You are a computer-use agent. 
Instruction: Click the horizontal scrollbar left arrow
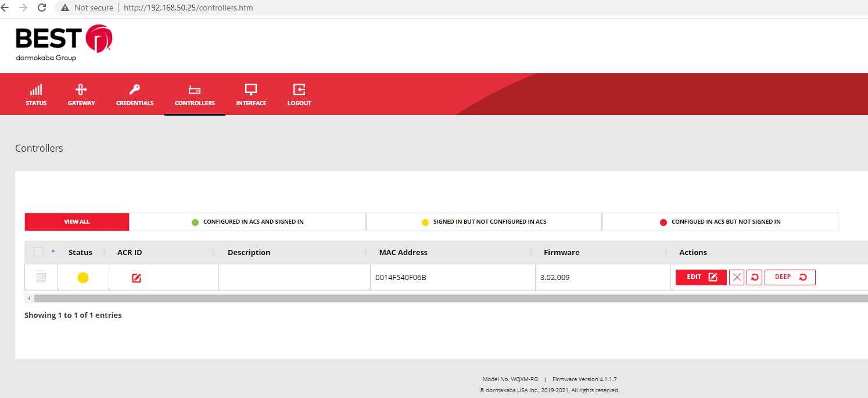click(28, 297)
